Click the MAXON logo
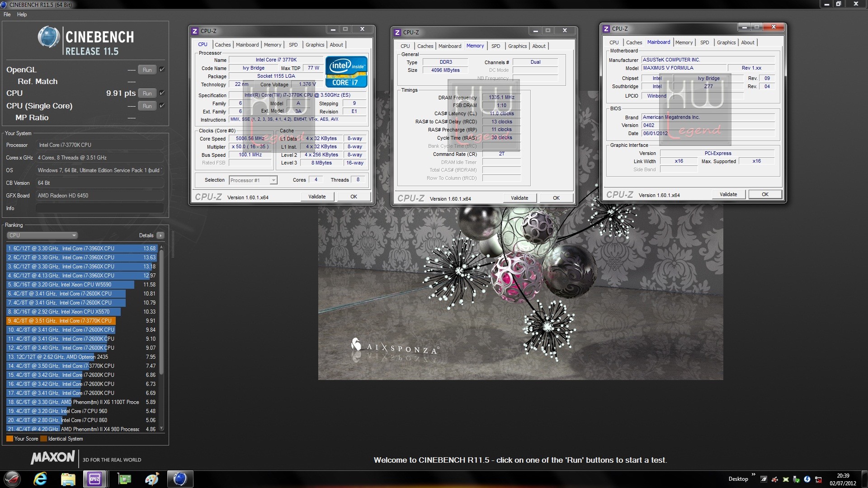Screen dimensions: 868x488 (52, 457)
